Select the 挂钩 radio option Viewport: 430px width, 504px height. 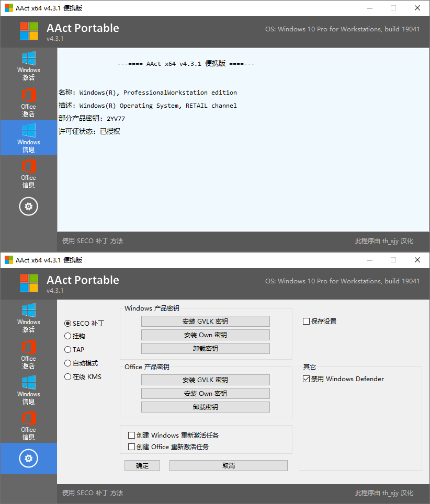(x=75, y=336)
